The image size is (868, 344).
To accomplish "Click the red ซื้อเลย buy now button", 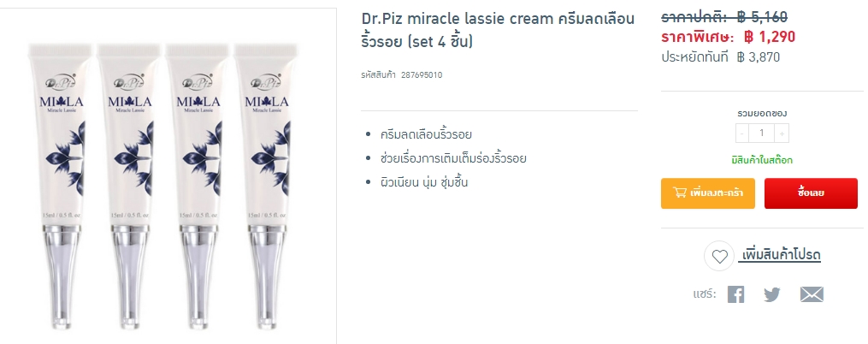I will (x=811, y=193).
